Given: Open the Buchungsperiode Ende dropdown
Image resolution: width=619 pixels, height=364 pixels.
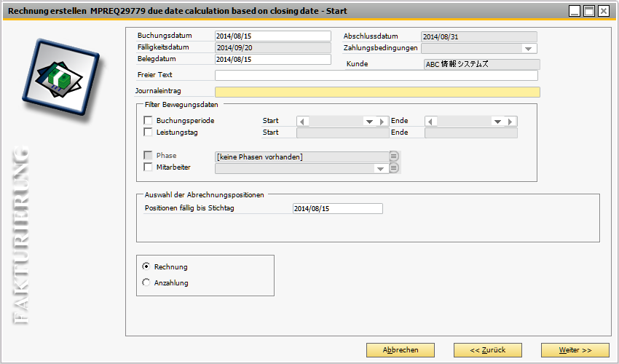Looking at the screenshot, I should click(497, 122).
